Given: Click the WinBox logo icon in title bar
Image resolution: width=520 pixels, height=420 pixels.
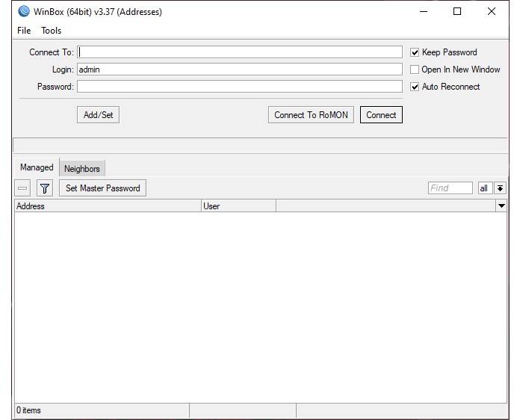Looking at the screenshot, I should (x=24, y=11).
